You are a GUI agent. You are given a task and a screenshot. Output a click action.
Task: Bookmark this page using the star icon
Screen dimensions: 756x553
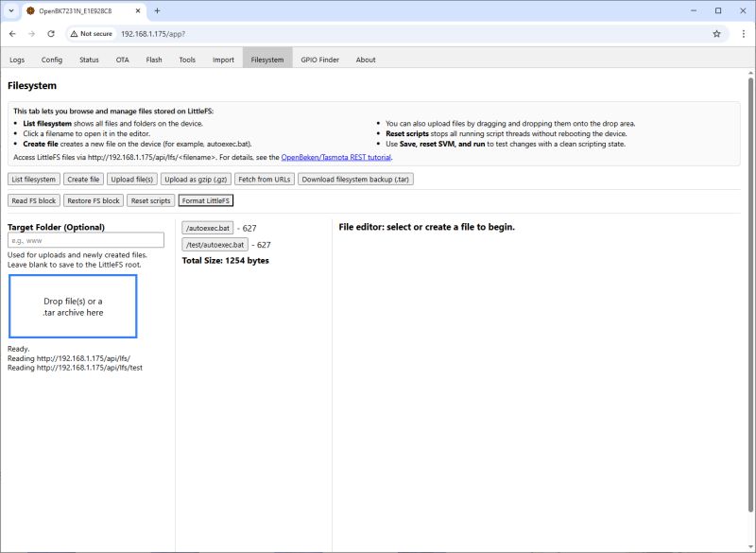click(x=716, y=33)
